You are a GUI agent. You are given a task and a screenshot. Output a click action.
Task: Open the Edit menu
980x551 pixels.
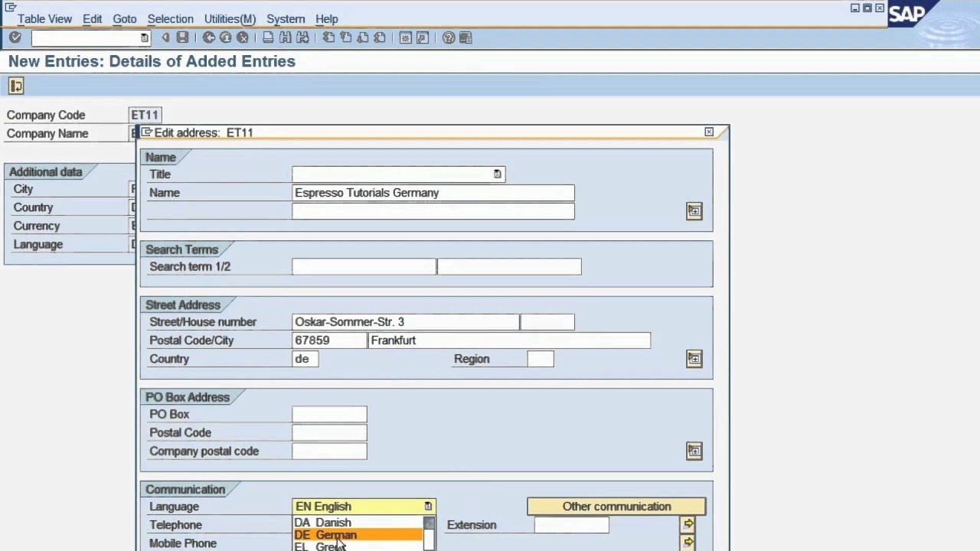pos(92,18)
